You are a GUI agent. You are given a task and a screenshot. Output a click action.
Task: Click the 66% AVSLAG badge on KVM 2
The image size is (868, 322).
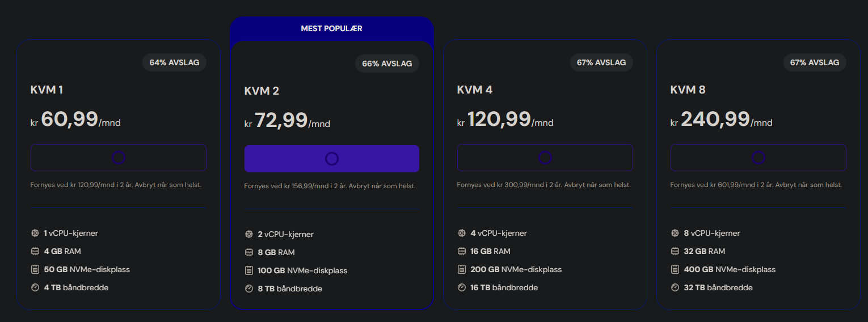387,63
